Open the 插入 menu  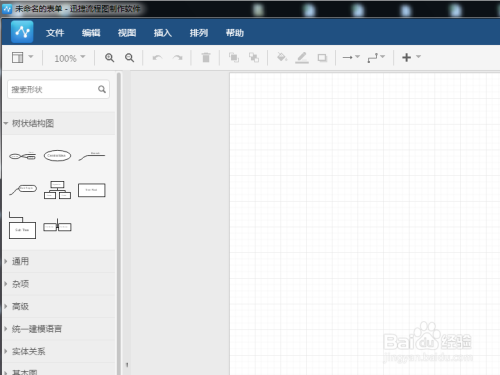tap(163, 33)
